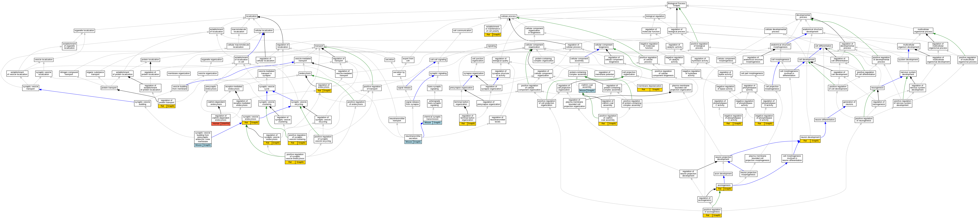This screenshot has width=980, height=219.
Task: Click the red "Human" species cell
Action: (x=216, y=123)
